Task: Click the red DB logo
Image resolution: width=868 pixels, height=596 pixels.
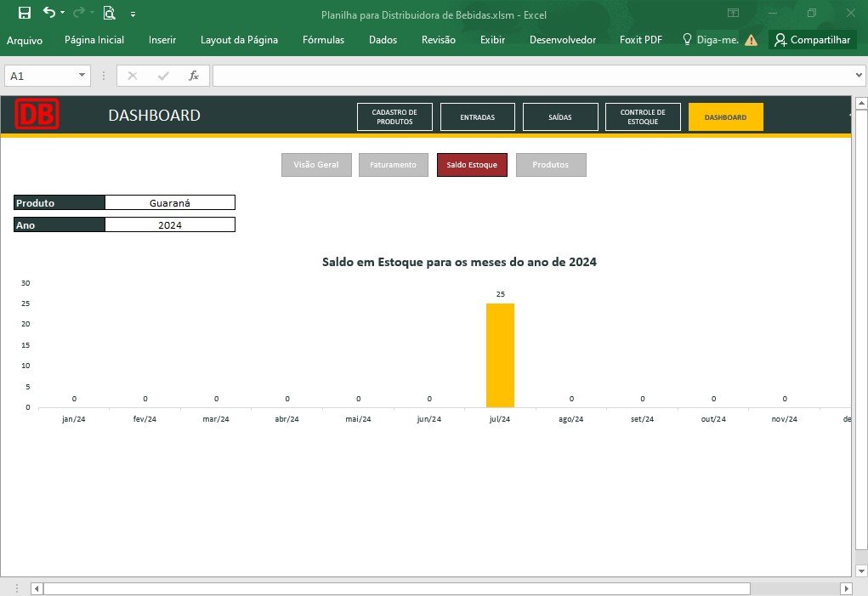Action: (37, 114)
